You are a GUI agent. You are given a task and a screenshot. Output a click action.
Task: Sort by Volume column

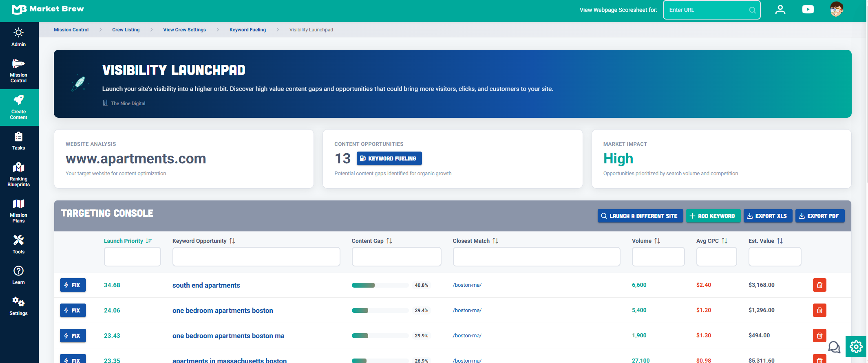pos(646,241)
